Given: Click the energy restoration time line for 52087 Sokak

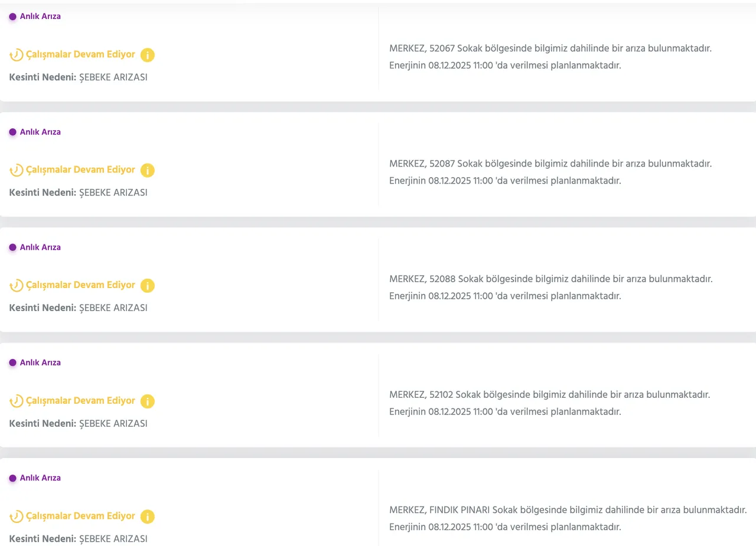Looking at the screenshot, I should pos(505,181).
